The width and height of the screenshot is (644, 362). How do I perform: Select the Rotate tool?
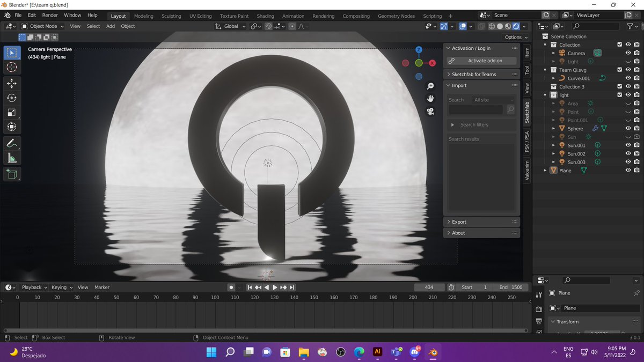(12, 98)
